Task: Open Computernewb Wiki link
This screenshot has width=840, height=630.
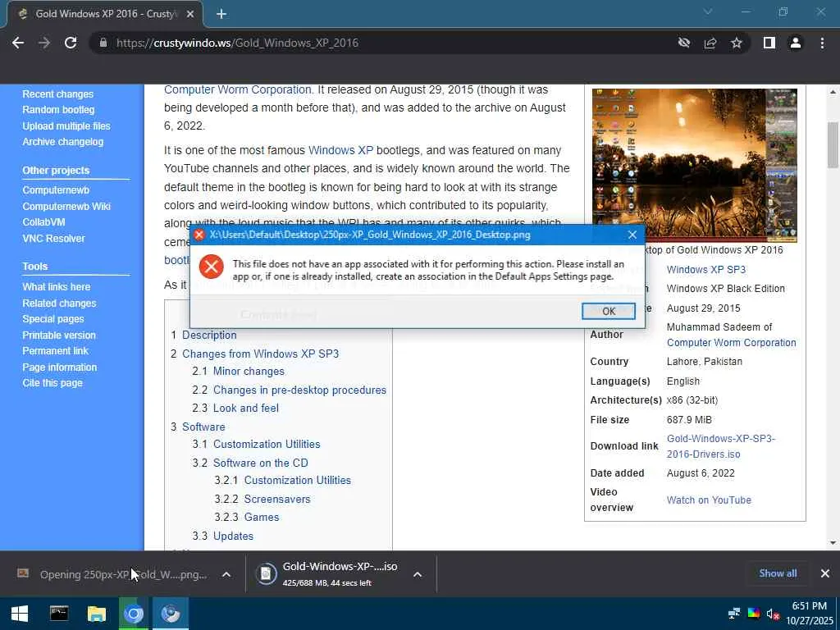Action: click(x=66, y=206)
